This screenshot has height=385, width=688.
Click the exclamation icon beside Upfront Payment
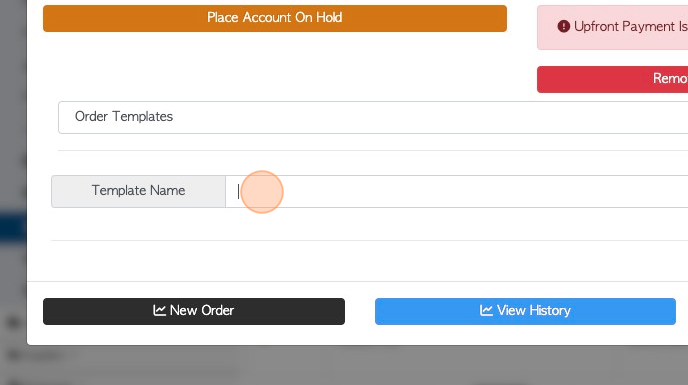[x=563, y=26]
